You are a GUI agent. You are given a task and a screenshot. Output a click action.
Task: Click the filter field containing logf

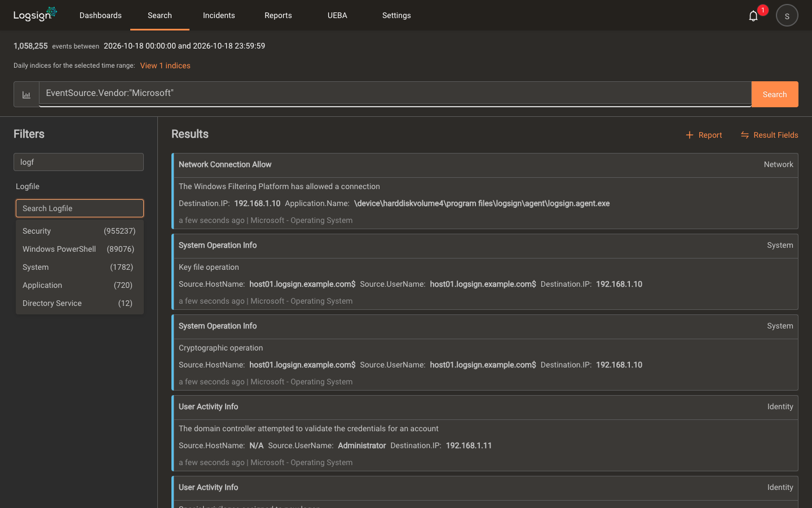78,162
